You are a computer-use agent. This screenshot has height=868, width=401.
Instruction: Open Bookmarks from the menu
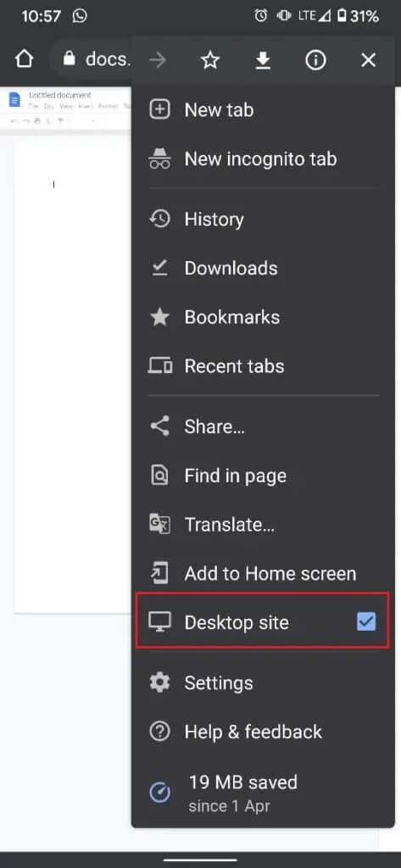coord(263,317)
